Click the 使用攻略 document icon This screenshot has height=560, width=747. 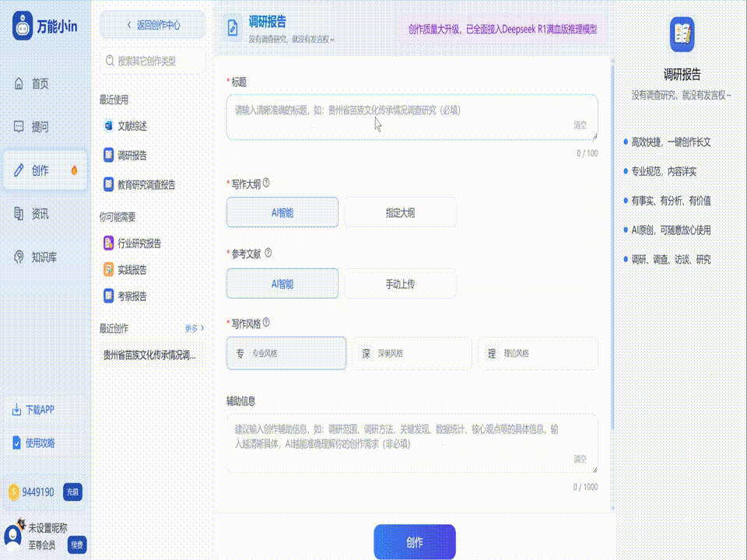(16, 443)
